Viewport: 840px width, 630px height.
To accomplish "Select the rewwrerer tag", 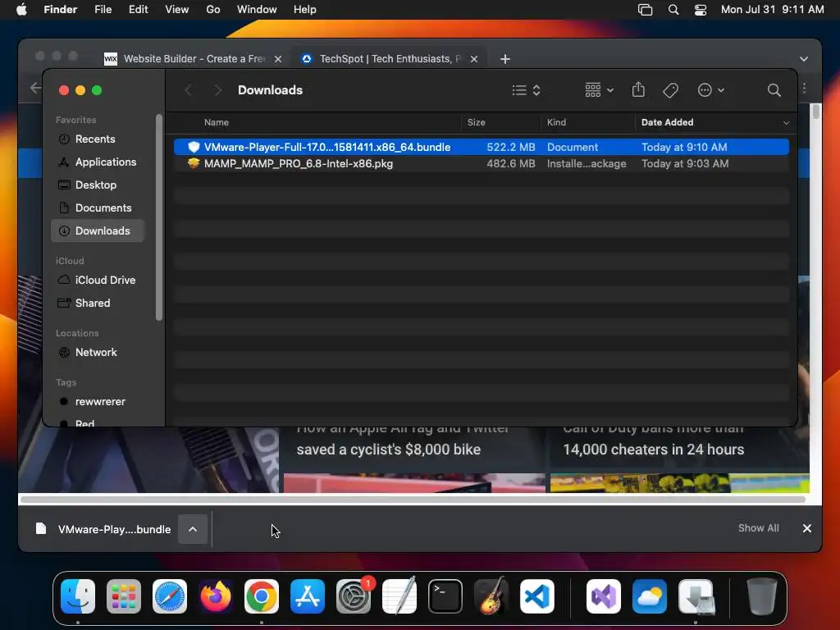I will (100, 402).
